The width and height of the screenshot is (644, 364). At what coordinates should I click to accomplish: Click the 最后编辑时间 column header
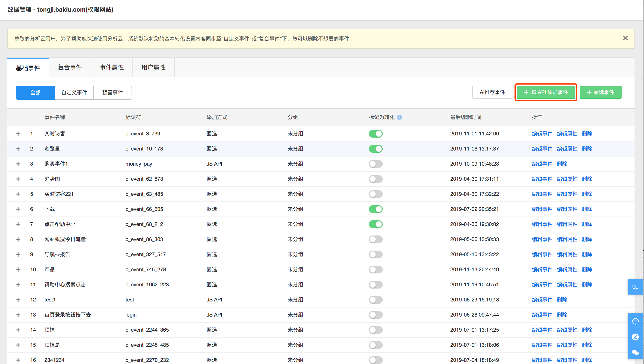pyautogui.click(x=466, y=117)
